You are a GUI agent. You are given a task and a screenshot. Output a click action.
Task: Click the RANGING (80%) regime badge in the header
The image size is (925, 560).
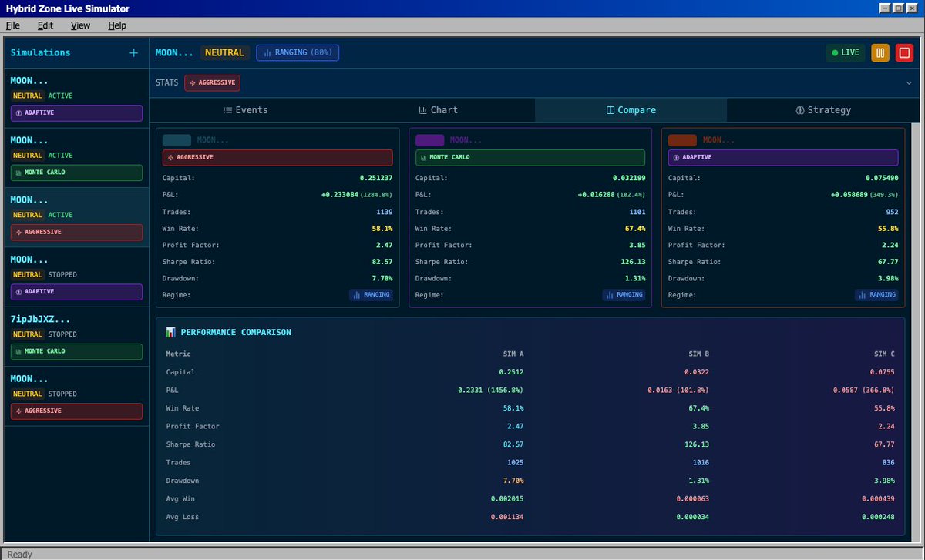pyautogui.click(x=298, y=52)
